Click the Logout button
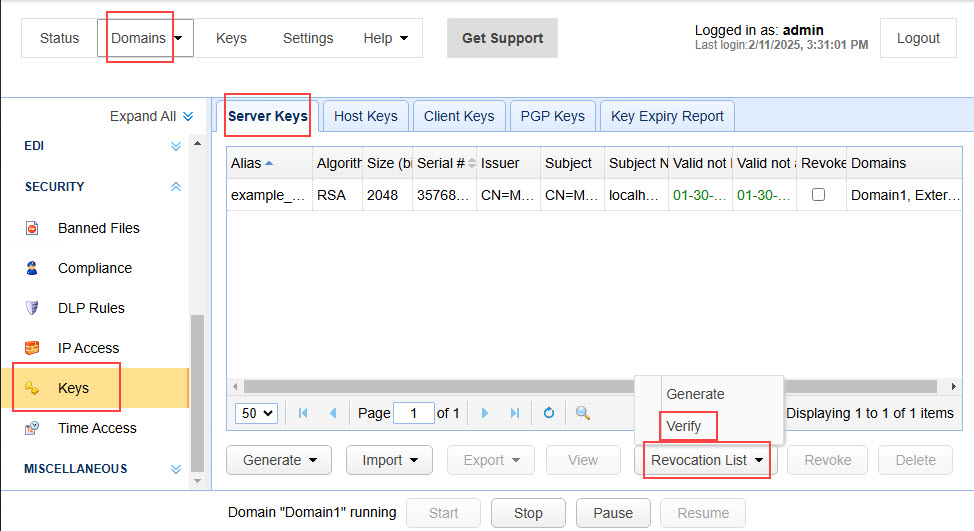Viewport: 974px width, 531px height. click(917, 38)
